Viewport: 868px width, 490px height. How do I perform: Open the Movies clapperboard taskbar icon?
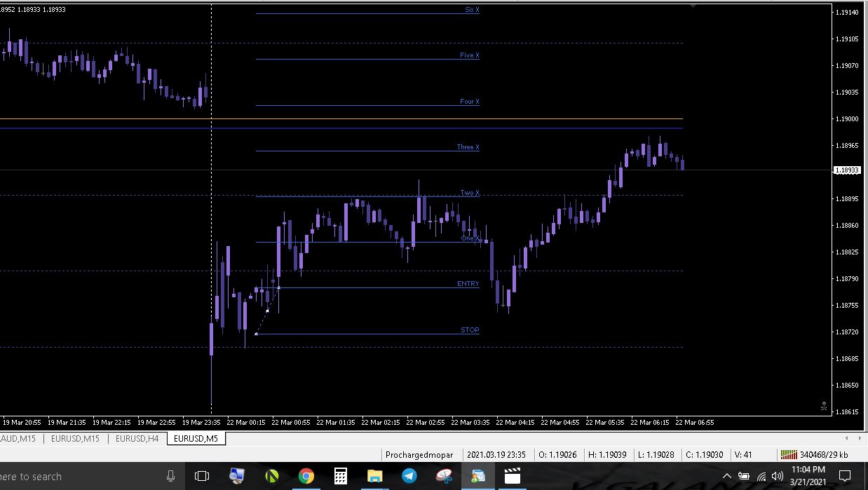(x=513, y=477)
